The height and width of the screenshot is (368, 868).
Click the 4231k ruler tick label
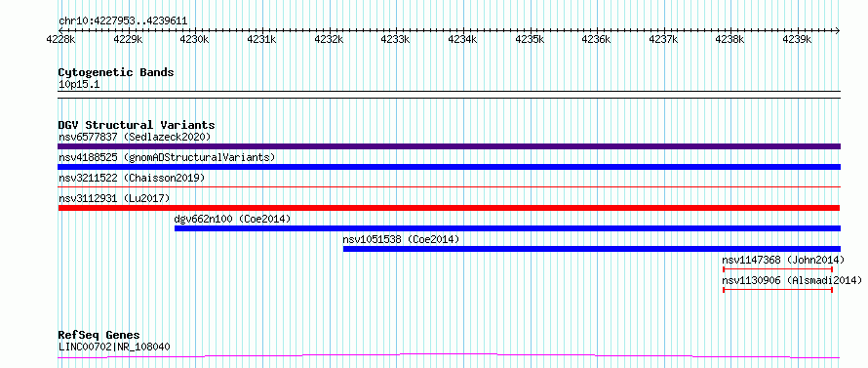[262, 39]
